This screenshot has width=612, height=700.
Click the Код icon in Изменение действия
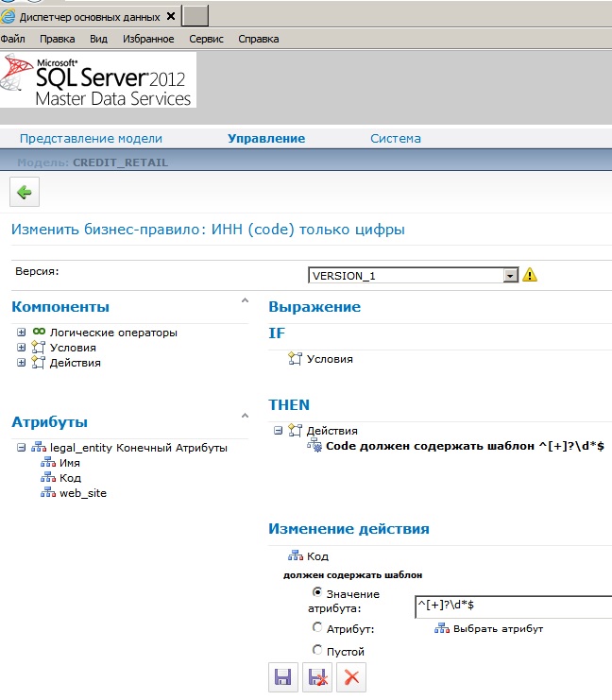[296, 555]
